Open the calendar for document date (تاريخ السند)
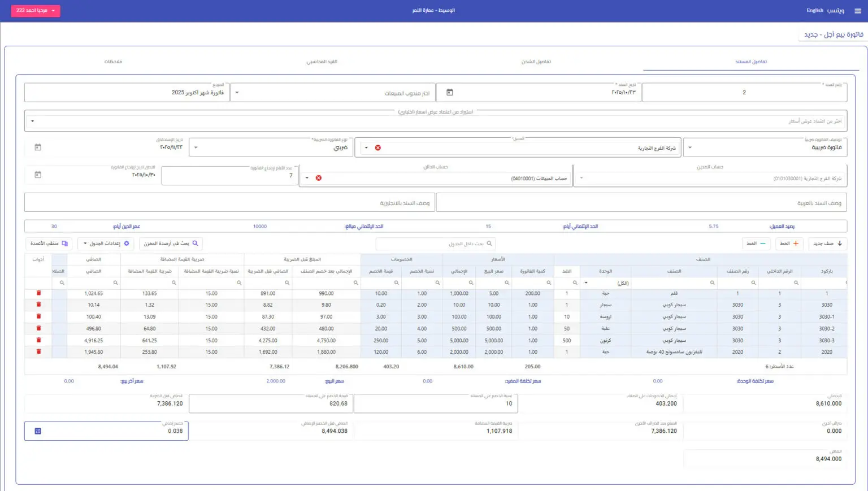868x491 pixels. tap(450, 93)
